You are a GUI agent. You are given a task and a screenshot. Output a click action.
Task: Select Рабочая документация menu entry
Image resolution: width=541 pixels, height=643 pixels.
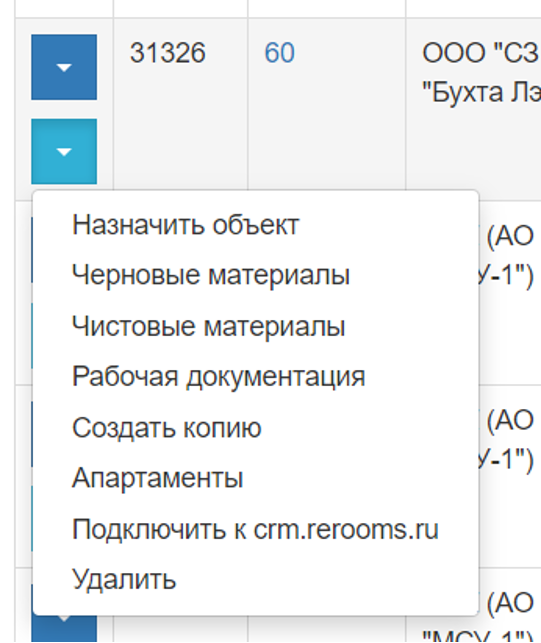tap(219, 376)
